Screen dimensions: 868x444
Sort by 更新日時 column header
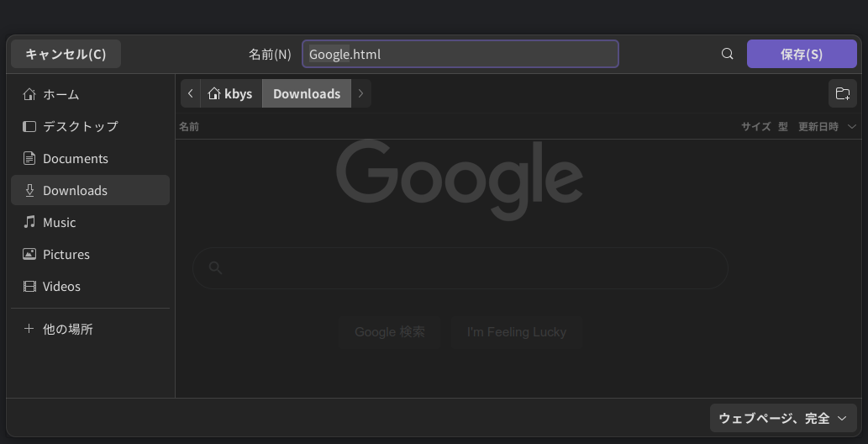(818, 127)
